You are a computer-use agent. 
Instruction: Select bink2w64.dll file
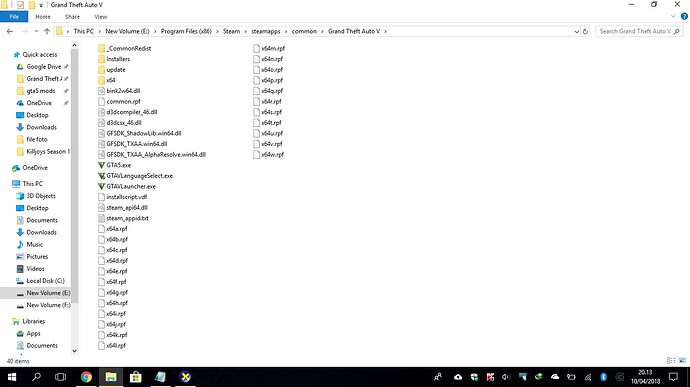119,91
